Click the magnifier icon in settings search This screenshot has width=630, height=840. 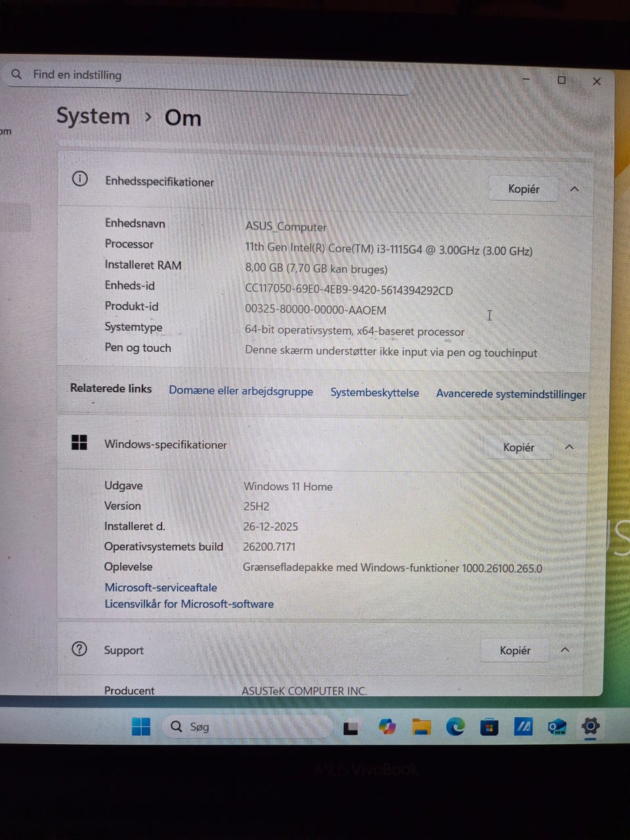coord(17,74)
